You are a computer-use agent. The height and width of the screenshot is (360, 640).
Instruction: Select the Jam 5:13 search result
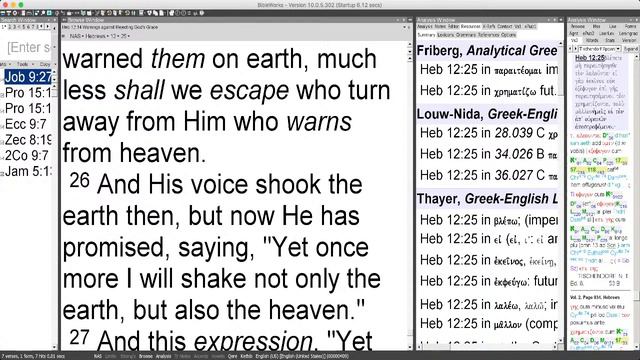[28, 171]
